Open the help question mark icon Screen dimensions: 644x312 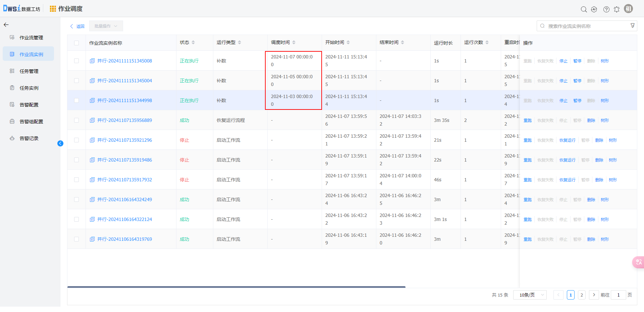click(606, 9)
